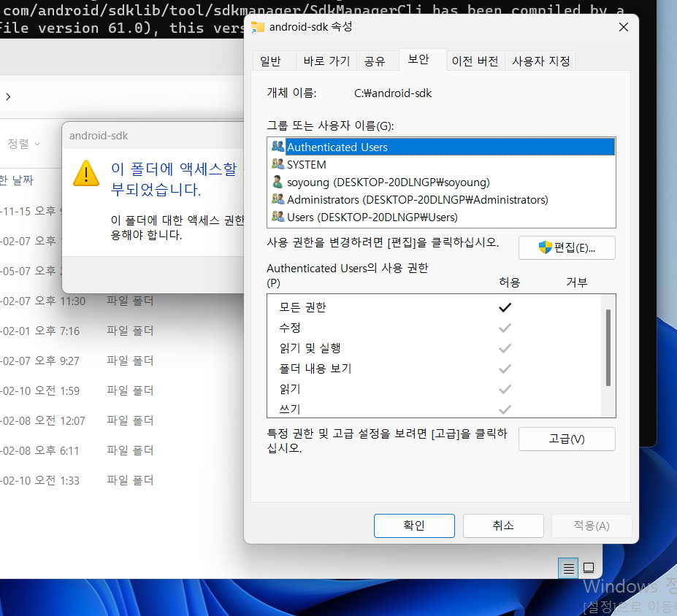Select the 폴더 내용 보기 permission row
This screenshot has width=677, height=616.
click(434, 369)
